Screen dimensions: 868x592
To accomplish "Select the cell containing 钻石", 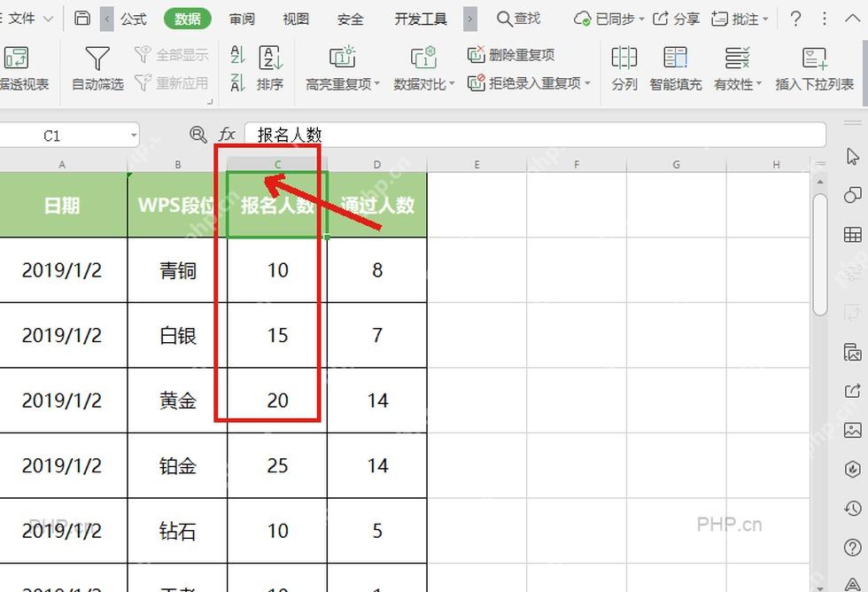I will [177, 531].
